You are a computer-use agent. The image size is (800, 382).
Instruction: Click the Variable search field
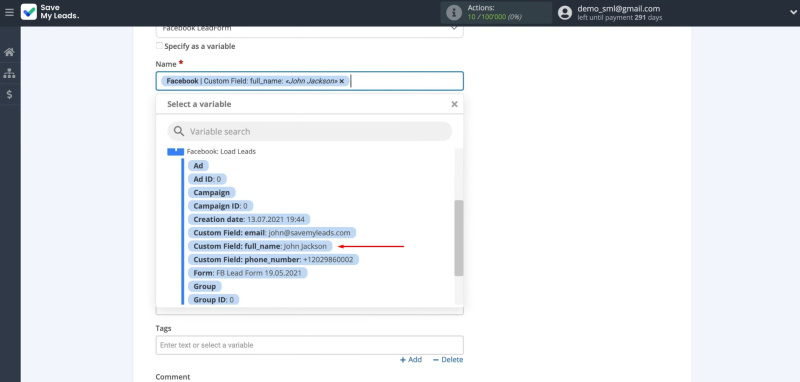point(310,131)
